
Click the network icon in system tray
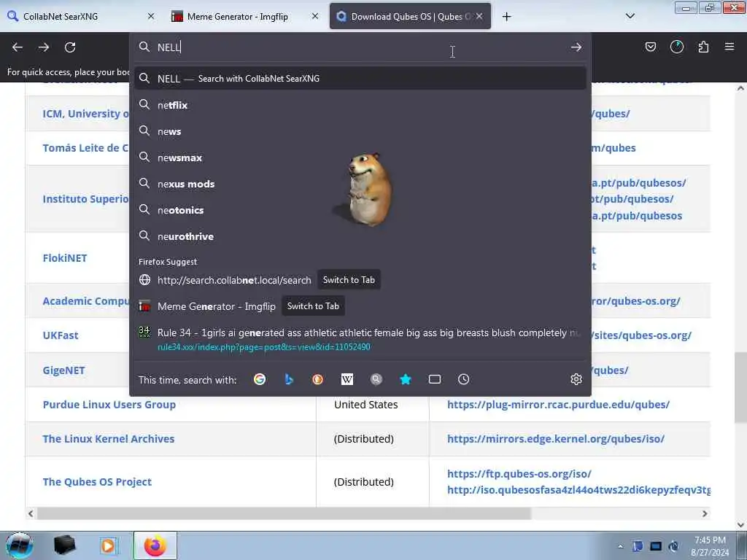[656, 546]
